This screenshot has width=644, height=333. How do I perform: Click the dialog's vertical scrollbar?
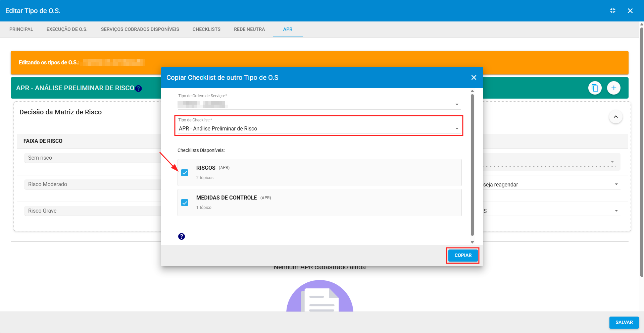(x=472, y=164)
